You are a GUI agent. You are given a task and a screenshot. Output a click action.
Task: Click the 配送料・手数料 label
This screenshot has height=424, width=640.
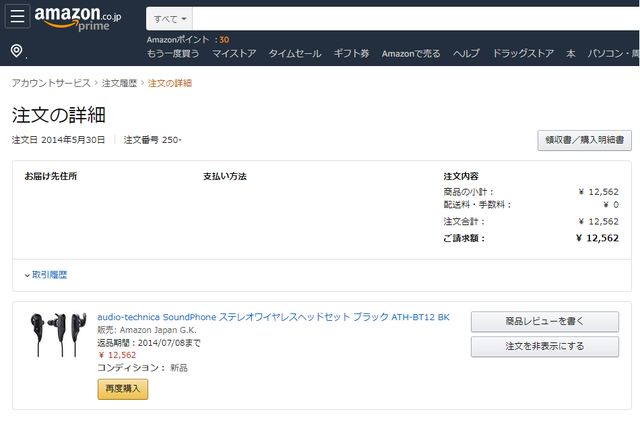click(477, 204)
